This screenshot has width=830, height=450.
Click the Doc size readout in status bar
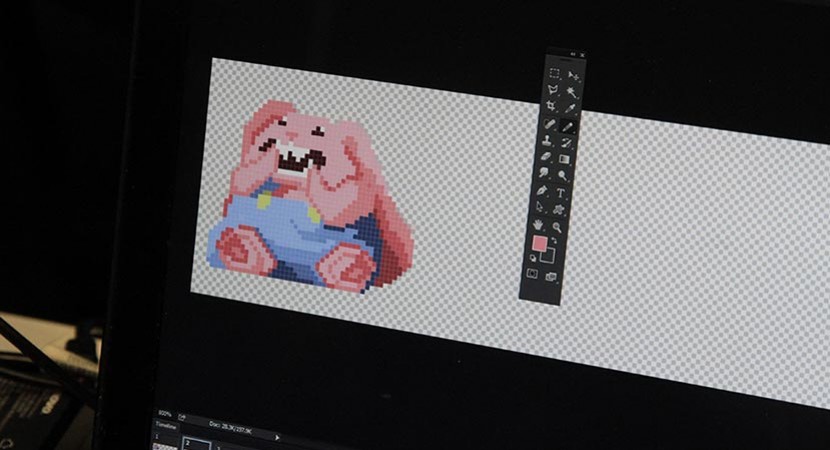pyautogui.click(x=230, y=428)
